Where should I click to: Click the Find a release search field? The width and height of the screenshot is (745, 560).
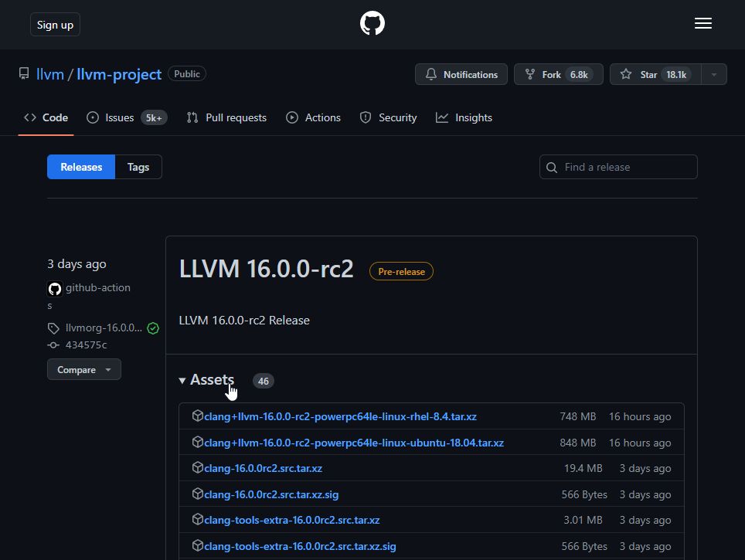[x=628, y=167]
